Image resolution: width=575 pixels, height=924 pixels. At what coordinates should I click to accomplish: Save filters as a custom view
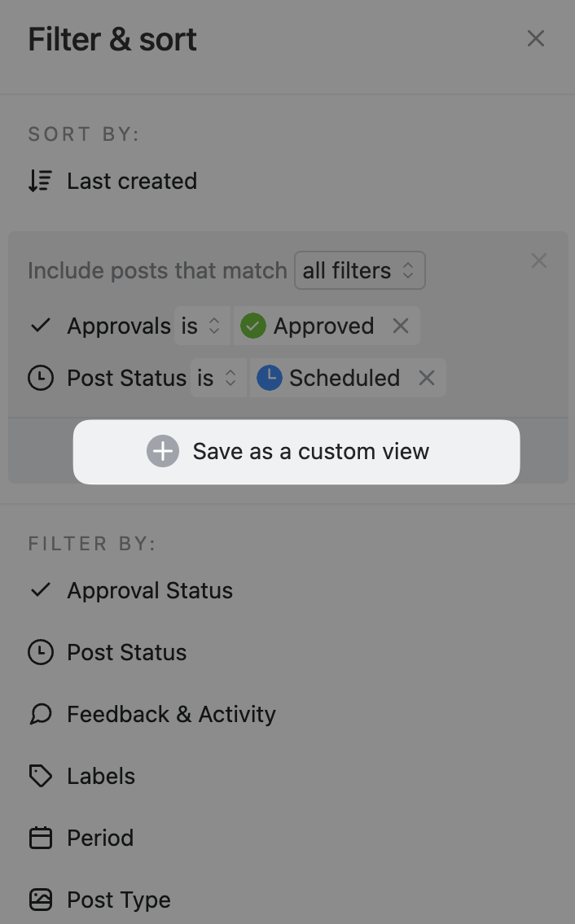296,452
